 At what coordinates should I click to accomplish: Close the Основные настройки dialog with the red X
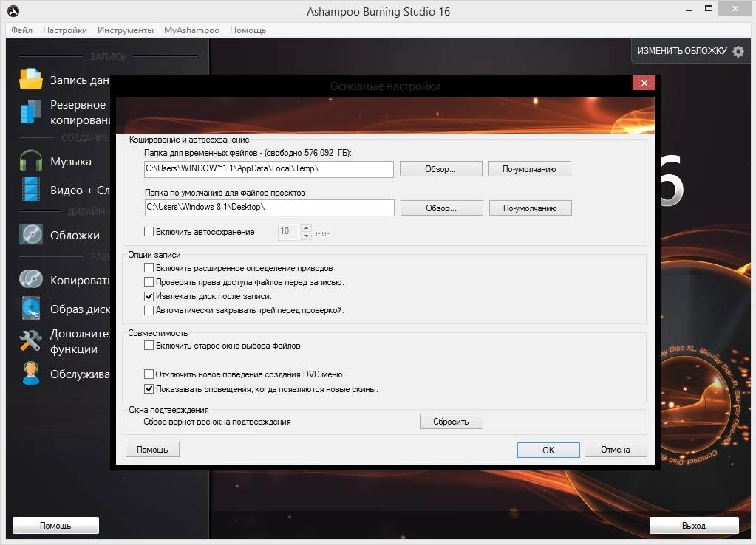point(644,83)
